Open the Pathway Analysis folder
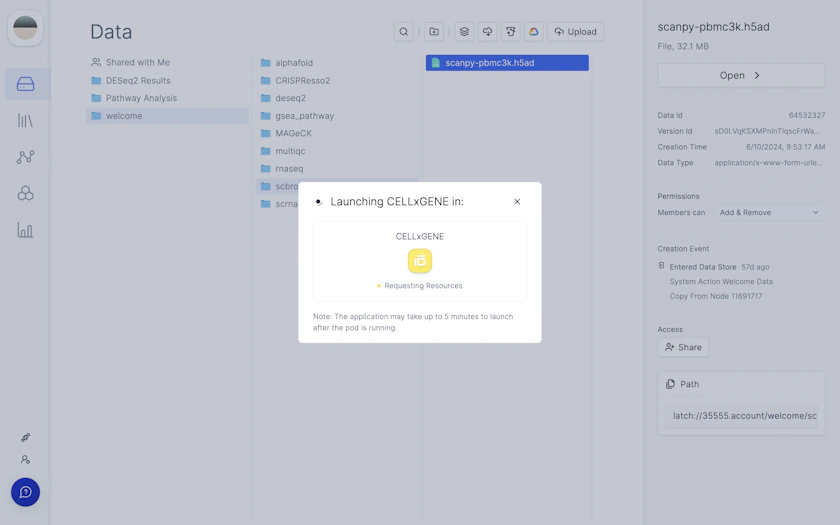The image size is (840, 525). point(167,98)
